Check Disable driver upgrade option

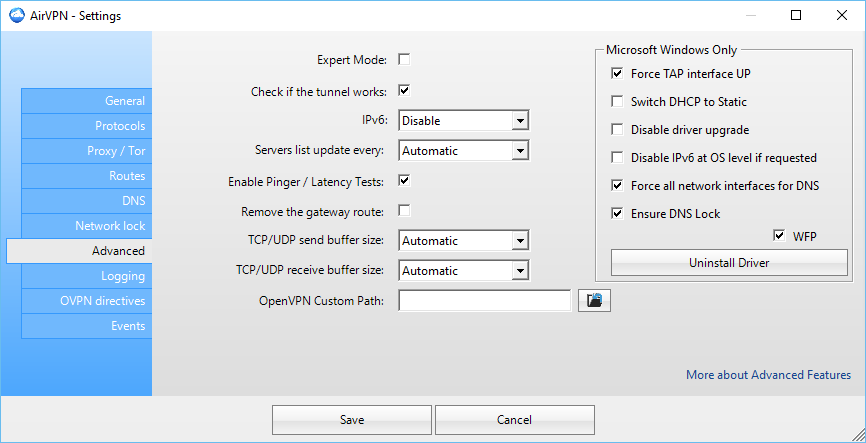[617, 130]
